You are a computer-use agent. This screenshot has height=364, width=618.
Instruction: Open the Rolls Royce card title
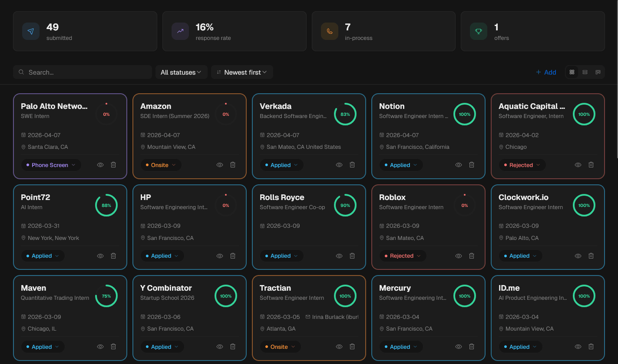tap(282, 197)
